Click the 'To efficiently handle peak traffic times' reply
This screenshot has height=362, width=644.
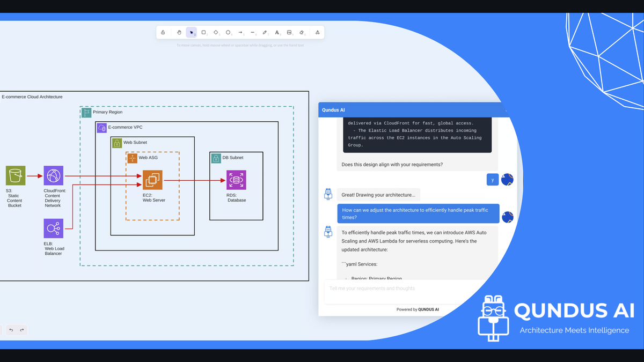[x=414, y=241]
